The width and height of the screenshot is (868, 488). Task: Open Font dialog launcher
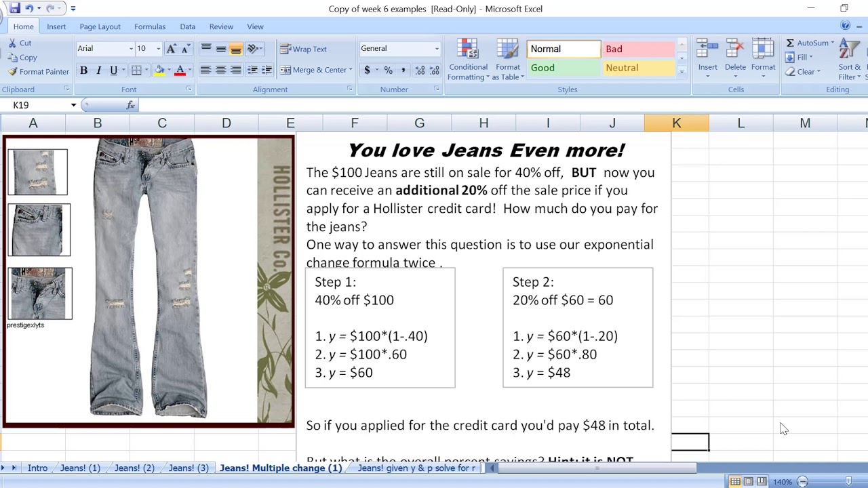(x=189, y=89)
